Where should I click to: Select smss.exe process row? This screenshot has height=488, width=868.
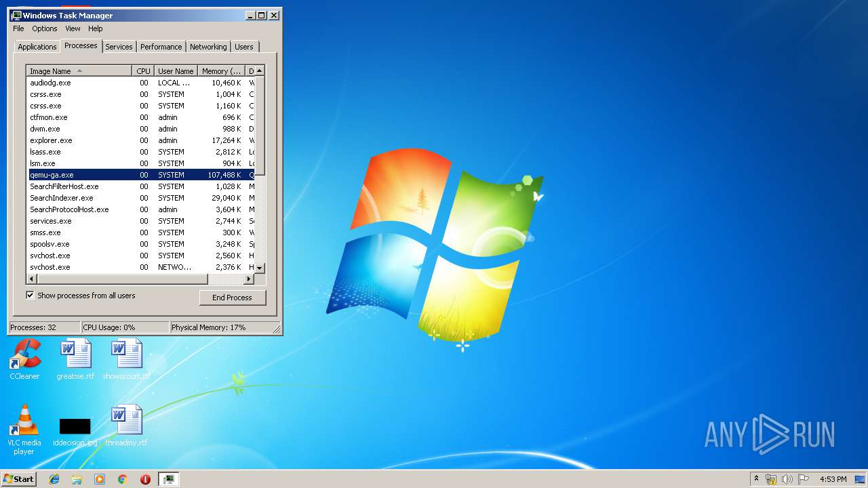[x=140, y=232]
